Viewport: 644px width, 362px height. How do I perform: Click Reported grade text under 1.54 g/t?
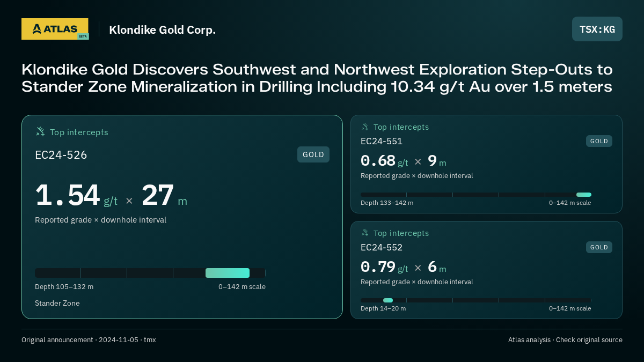click(x=100, y=220)
